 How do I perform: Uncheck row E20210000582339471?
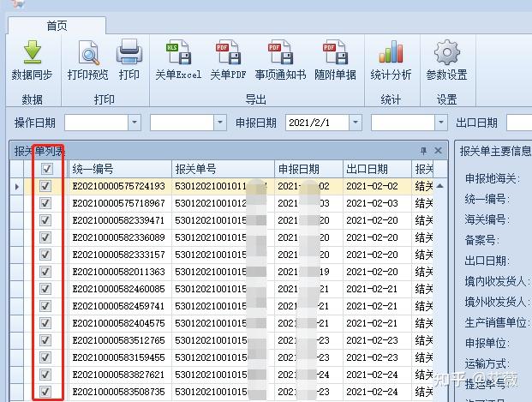[45, 220]
